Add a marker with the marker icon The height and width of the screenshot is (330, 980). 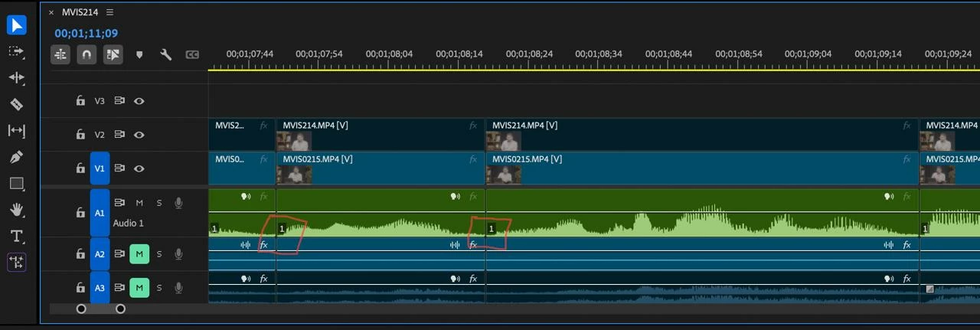coord(139,55)
